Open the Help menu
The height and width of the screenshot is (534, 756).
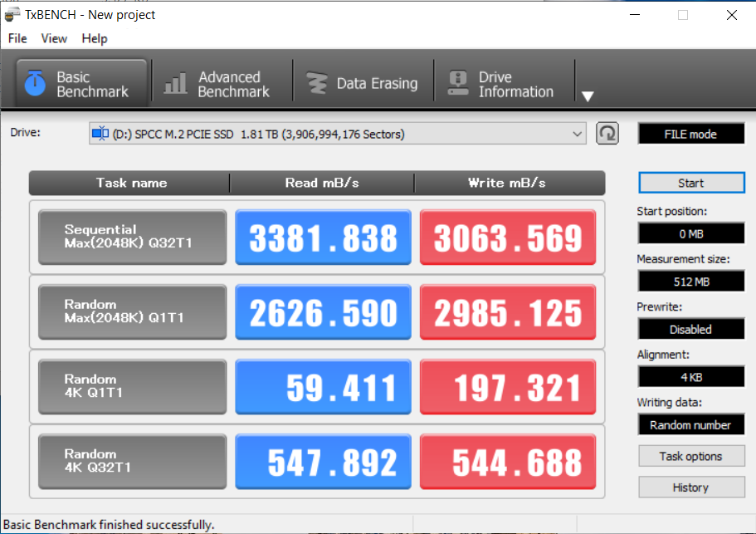[95, 38]
